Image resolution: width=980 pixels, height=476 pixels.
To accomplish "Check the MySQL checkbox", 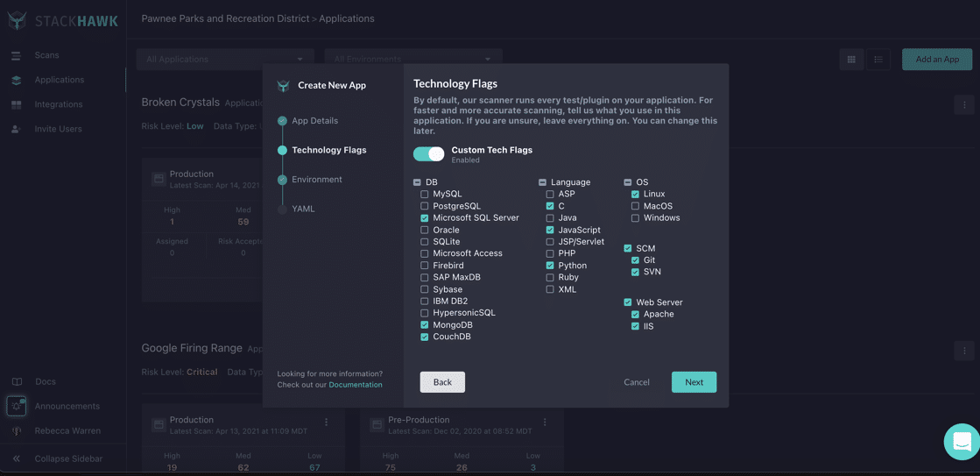I will click(x=425, y=195).
